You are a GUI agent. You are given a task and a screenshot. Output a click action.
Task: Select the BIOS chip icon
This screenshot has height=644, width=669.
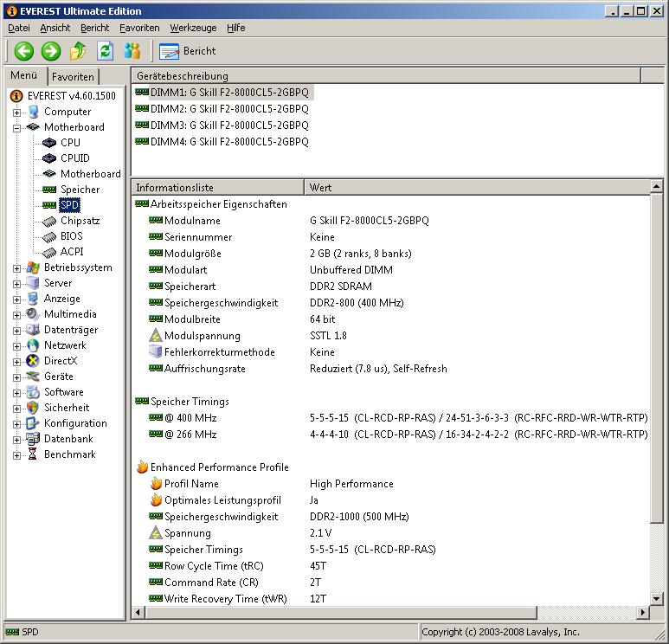(49, 236)
